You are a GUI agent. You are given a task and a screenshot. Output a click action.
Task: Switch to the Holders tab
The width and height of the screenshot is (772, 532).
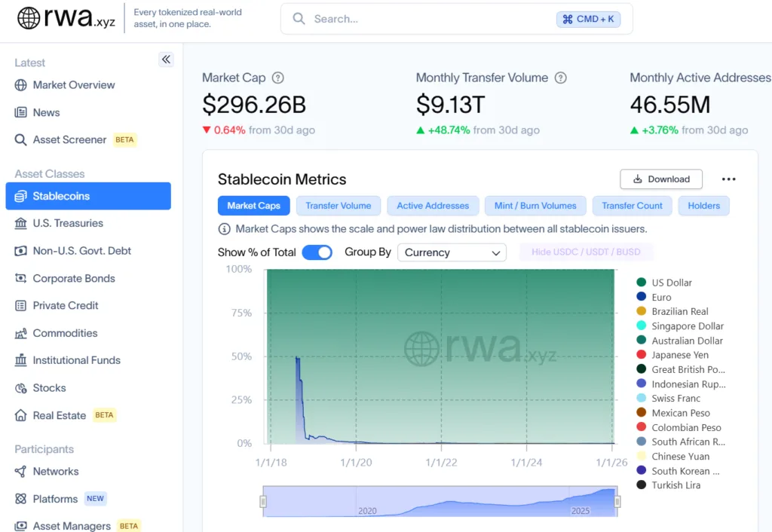click(x=703, y=206)
